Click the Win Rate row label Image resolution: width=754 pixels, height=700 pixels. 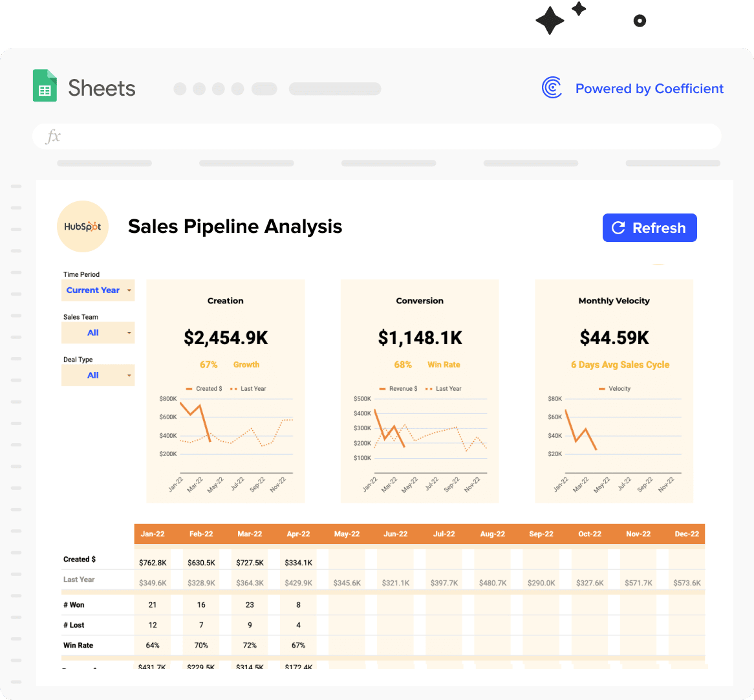tap(78, 645)
